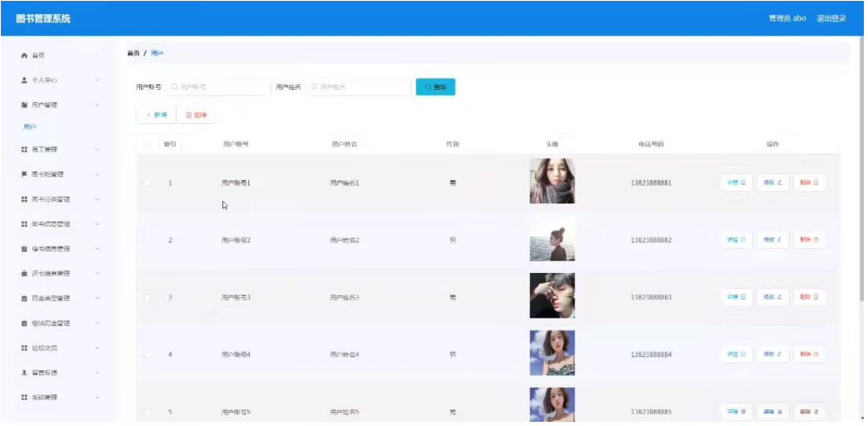Click the home icon beside 首页
The width and height of the screenshot is (868, 426).
pyautogui.click(x=24, y=56)
